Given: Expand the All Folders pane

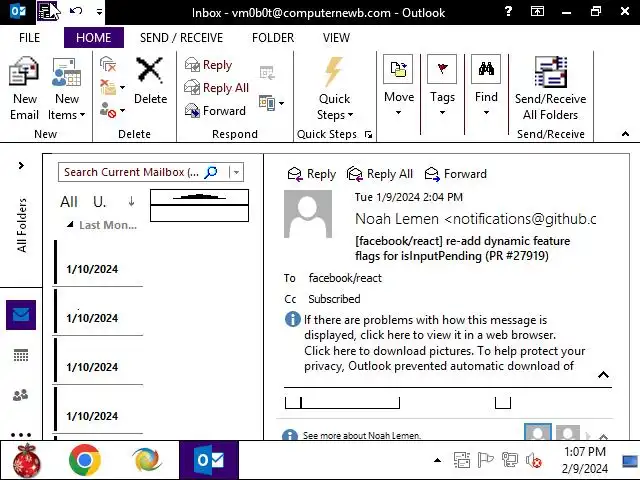Looking at the screenshot, I should pyautogui.click(x=21, y=165).
